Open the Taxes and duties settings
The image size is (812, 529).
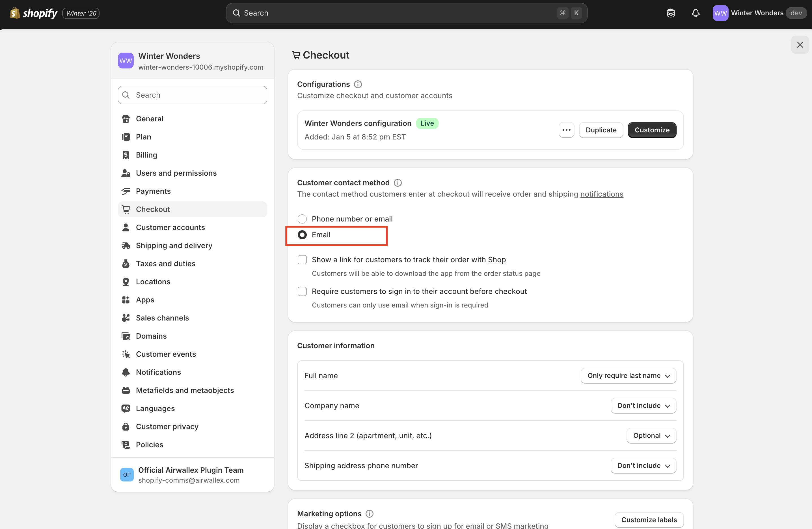[165, 263]
